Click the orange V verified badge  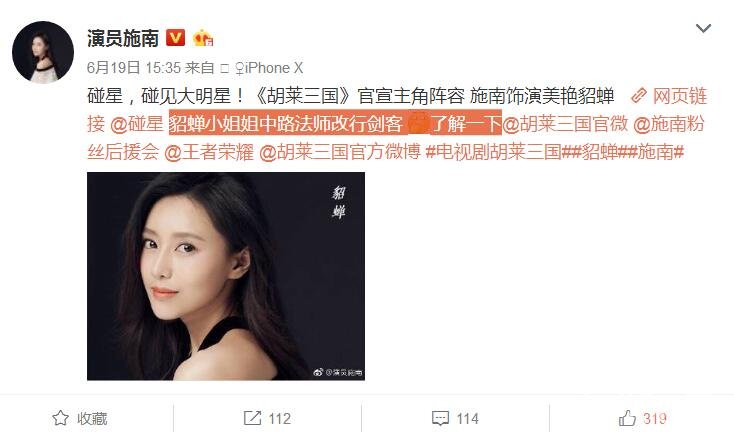(176, 37)
